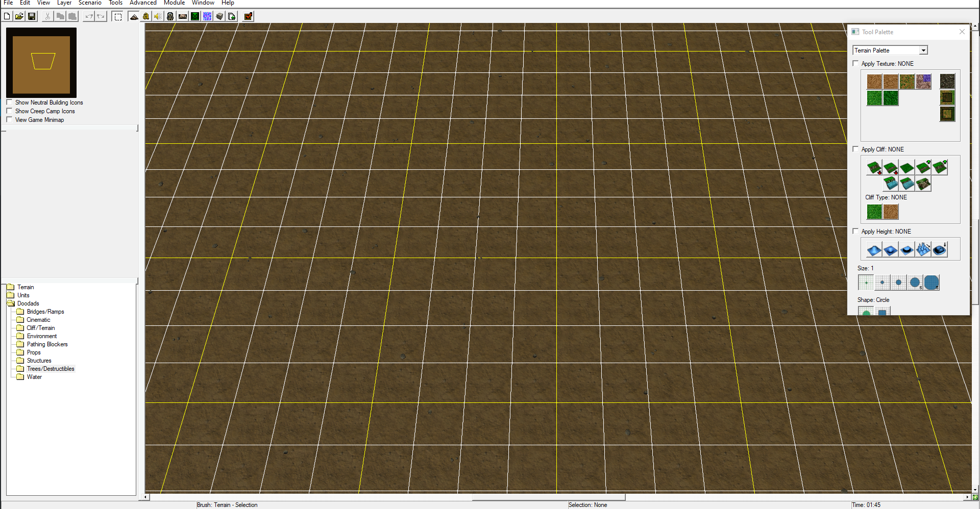Click the New Map toolbar icon
This screenshot has width=980, height=509.
7,16
